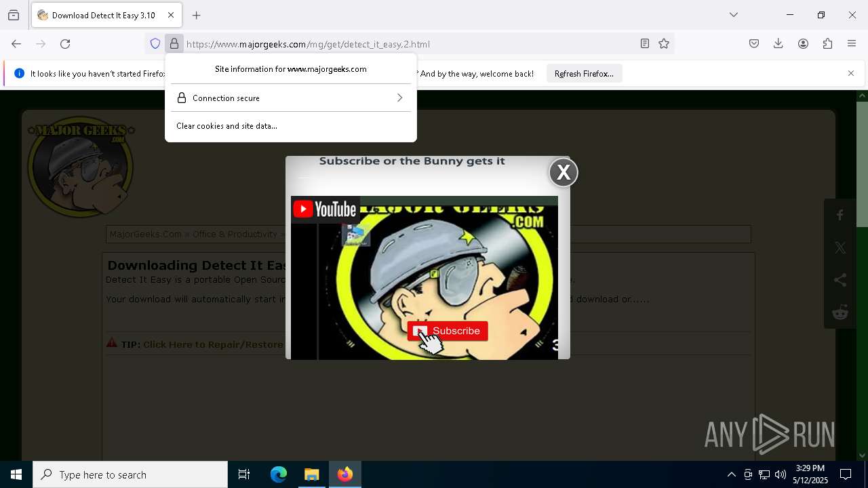Show the Downloads panel arrow icon
This screenshot has width=868, height=488.
click(778, 44)
